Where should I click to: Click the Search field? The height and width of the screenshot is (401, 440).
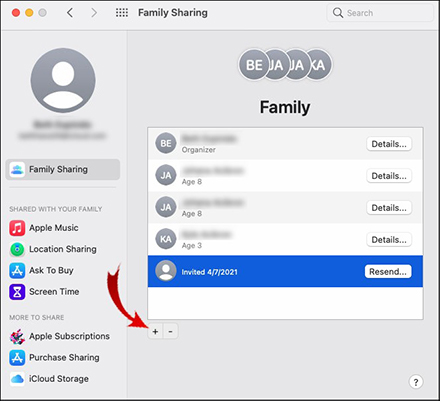point(380,13)
